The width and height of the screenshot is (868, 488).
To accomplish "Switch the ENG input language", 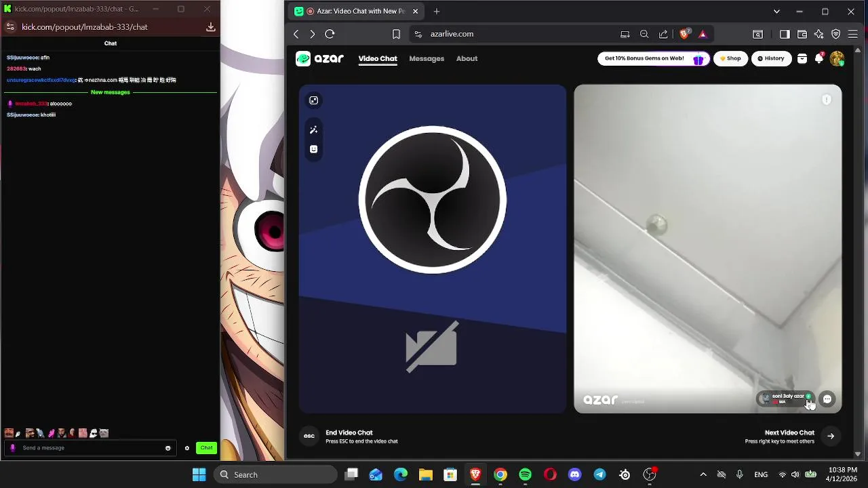I will pos(761,474).
